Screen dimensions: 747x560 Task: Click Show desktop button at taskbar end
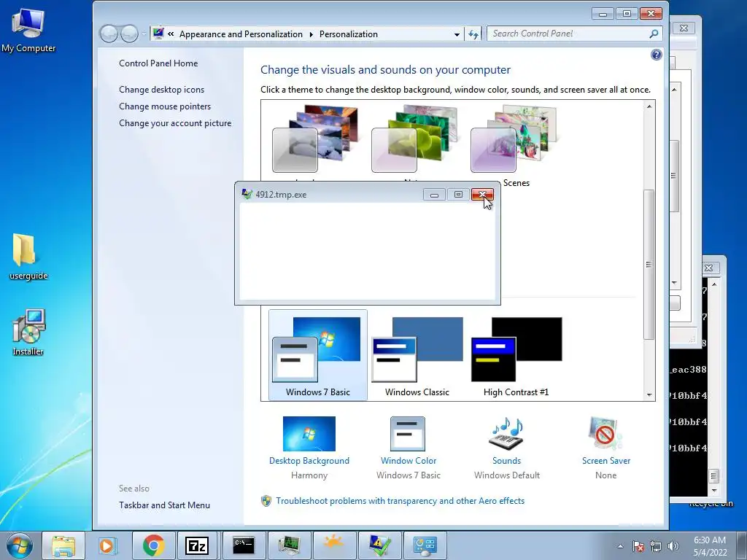[741, 545]
